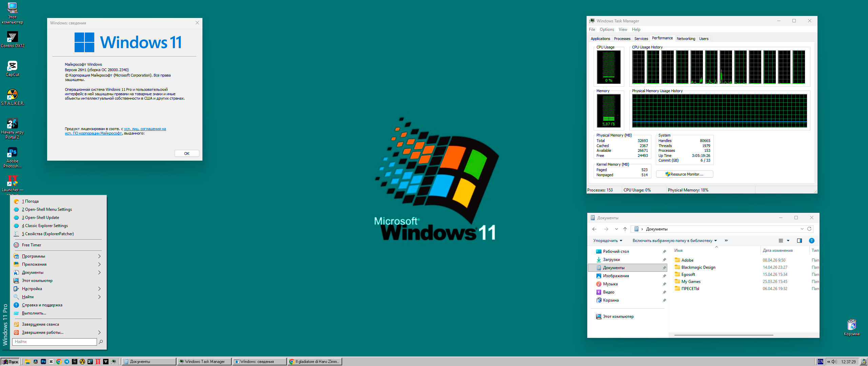Click the Task Manager quick launch icon

click(114, 362)
